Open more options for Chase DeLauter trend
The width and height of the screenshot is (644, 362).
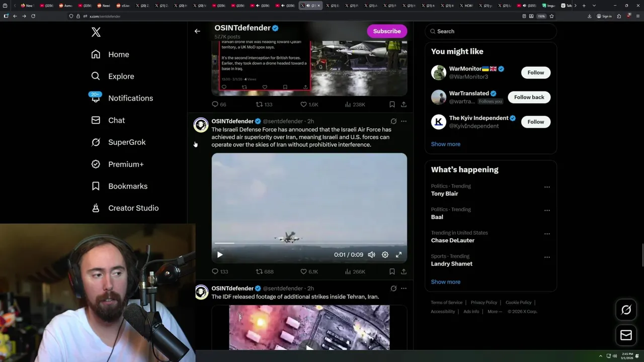pyautogui.click(x=547, y=234)
